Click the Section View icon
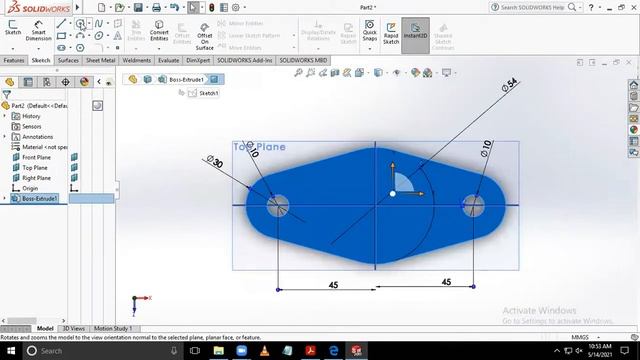 pos(335,73)
